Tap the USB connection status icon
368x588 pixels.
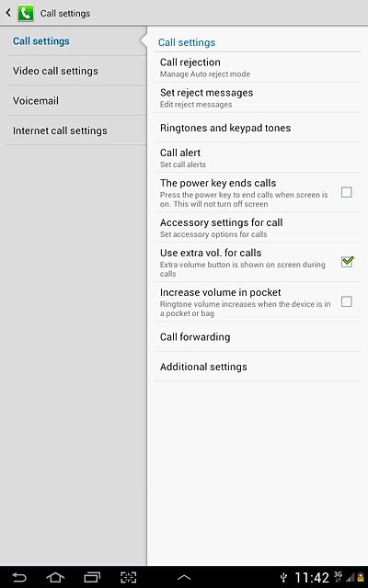(284, 578)
